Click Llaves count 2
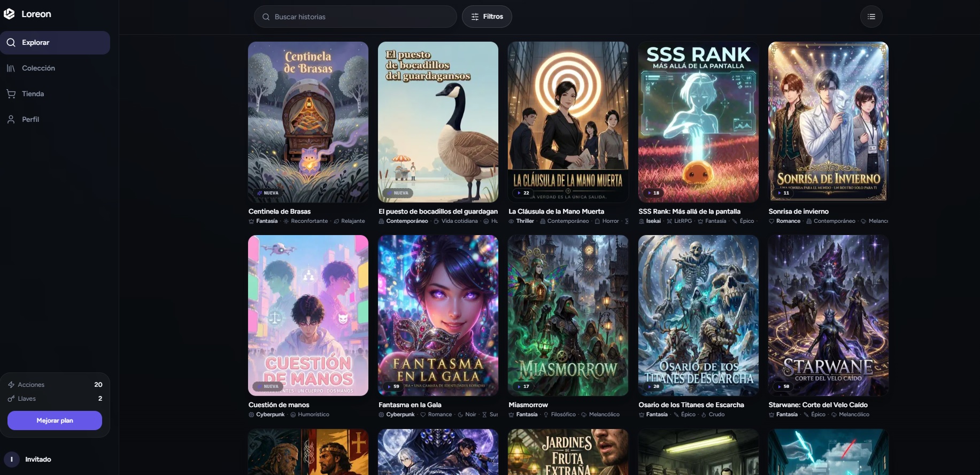The width and height of the screenshot is (980, 475). (100, 399)
